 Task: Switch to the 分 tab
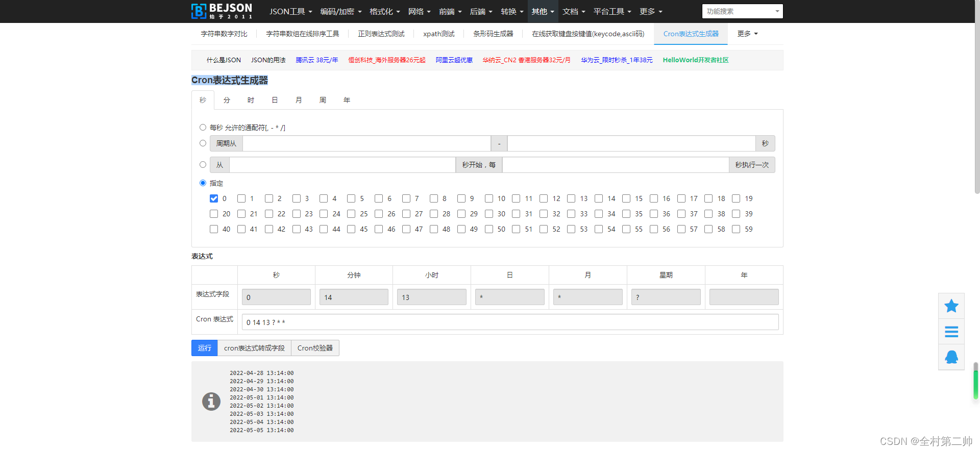tap(227, 100)
